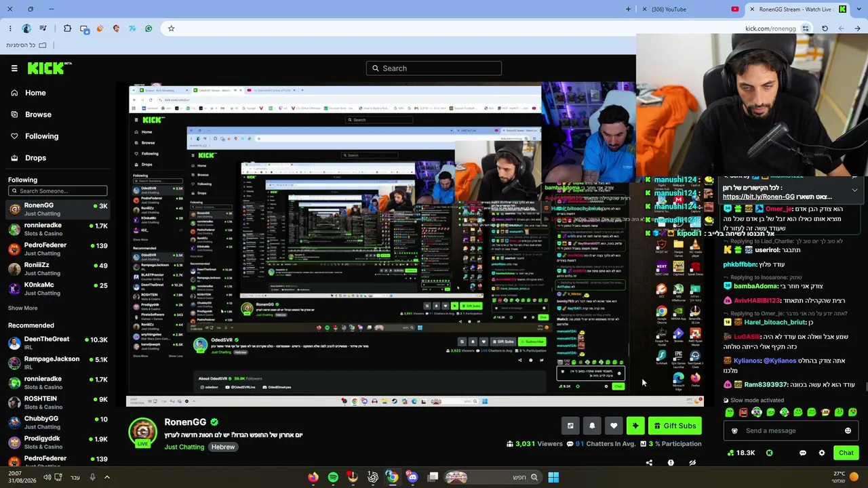The height and width of the screenshot is (488, 868).
Task: Click the chat bubble icon beside settings gear
Action: 803,453
